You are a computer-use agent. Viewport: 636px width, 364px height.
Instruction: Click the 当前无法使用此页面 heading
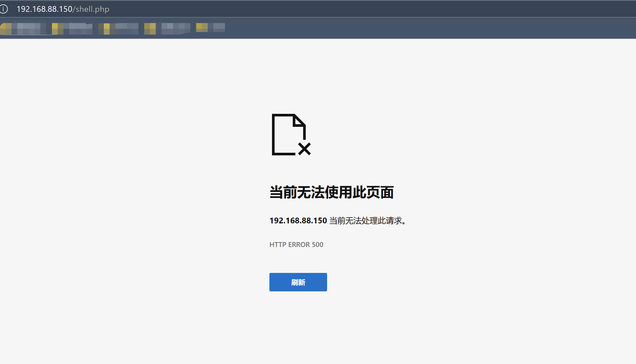pos(331,192)
